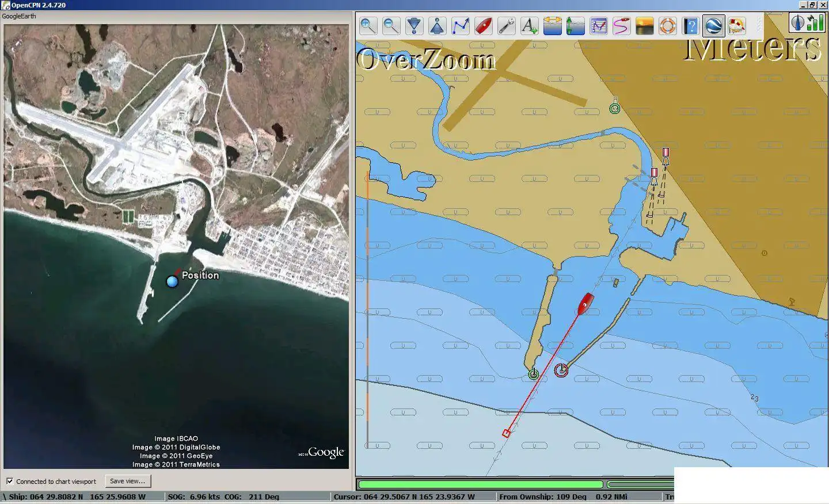The height and width of the screenshot is (504, 829).
Task: Zoom out of the chart
Action: [391, 26]
